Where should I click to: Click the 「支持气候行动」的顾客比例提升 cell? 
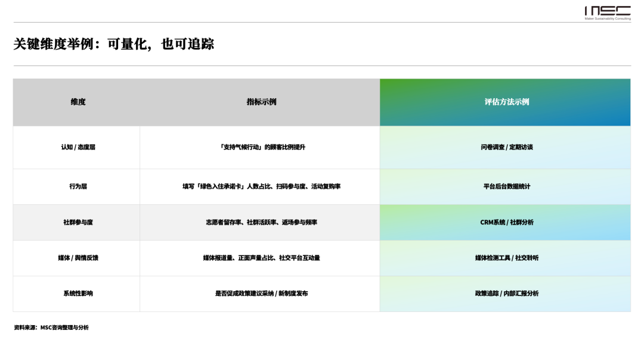tap(261, 147)
